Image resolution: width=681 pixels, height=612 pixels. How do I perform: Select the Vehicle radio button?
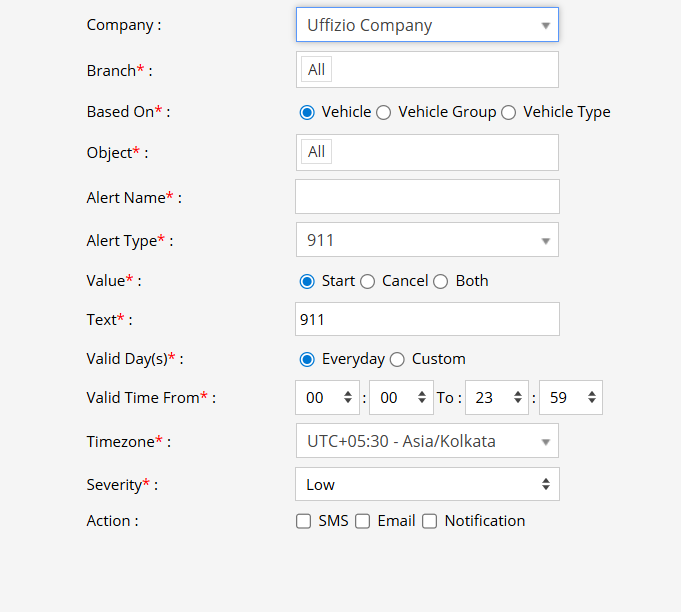point(307,113)
